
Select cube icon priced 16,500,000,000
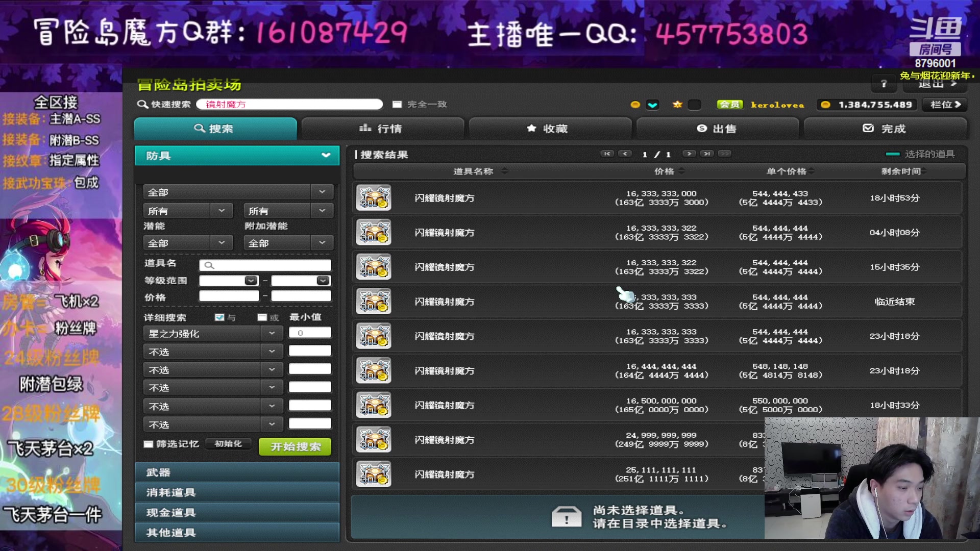[x=374, y=405]
